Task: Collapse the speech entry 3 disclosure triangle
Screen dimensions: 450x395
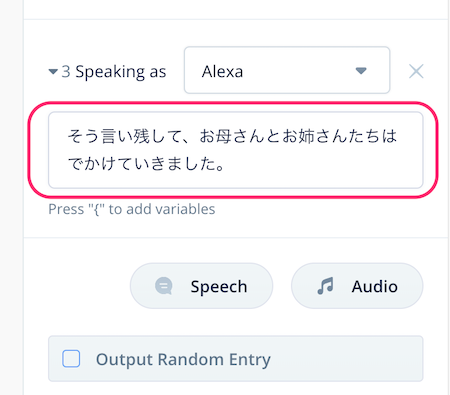Action: [x=53, y=71]
